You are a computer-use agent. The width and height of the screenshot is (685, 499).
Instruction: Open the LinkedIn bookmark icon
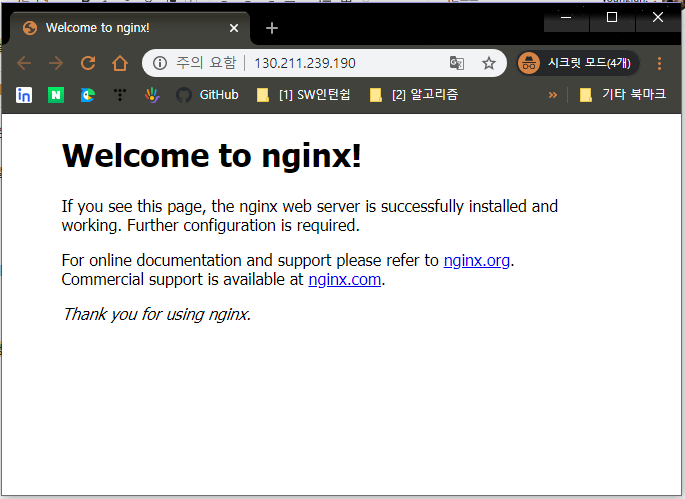tap(24, 95)
